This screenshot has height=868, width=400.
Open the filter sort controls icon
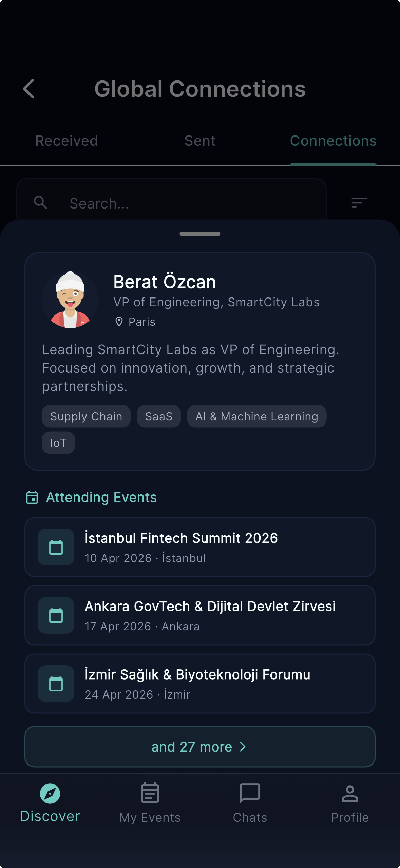[358, 202]
